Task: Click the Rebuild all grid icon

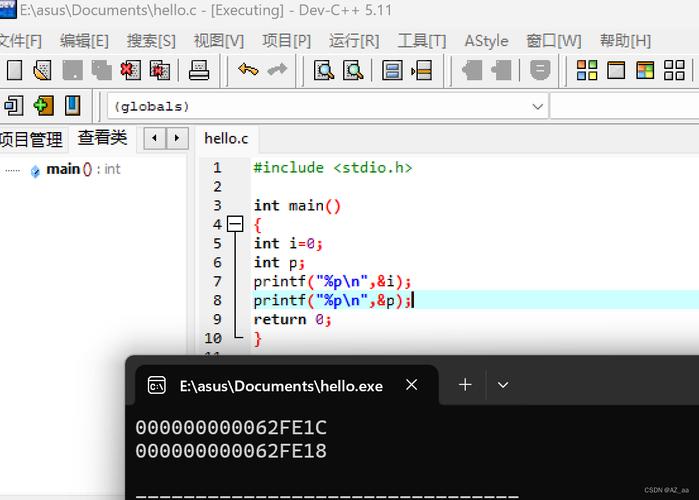Action: pyautogui.click(x=674, y=70)
